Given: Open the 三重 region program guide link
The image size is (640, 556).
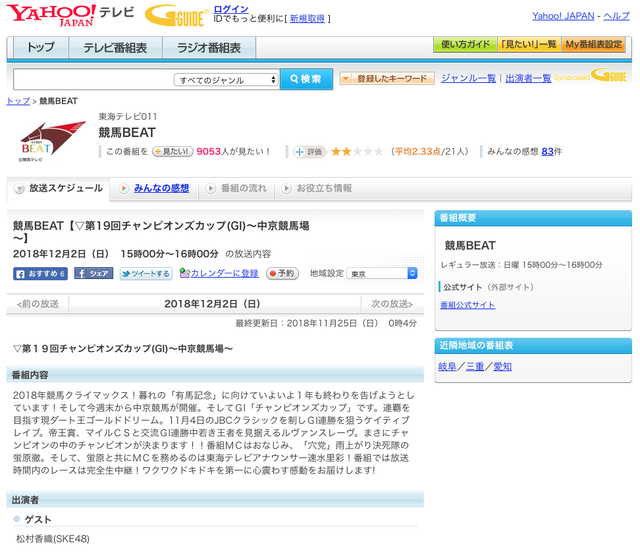Looking at the screenshot, I should (x=475, y=367).
